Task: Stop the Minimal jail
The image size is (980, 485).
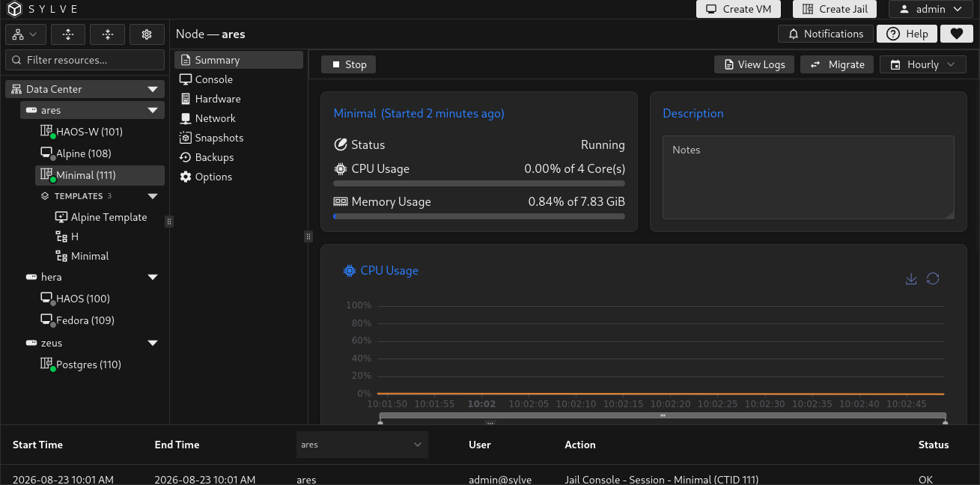Action: [348, 64]
